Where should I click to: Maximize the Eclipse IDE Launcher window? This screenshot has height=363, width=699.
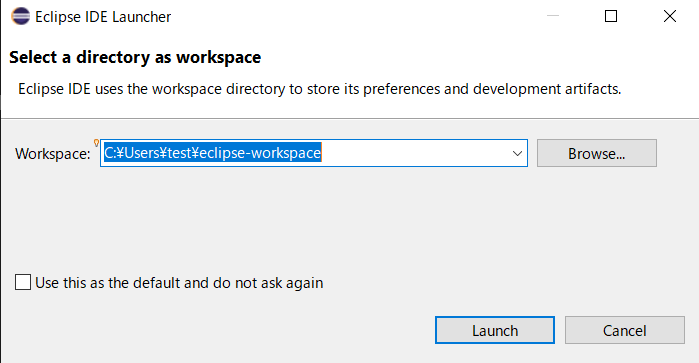tap(611, 16)
